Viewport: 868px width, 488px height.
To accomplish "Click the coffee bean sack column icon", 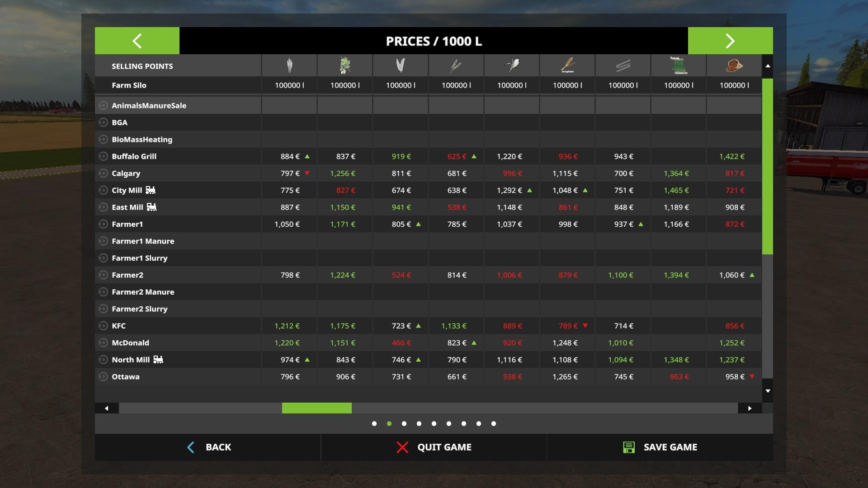I will (734, 66).
